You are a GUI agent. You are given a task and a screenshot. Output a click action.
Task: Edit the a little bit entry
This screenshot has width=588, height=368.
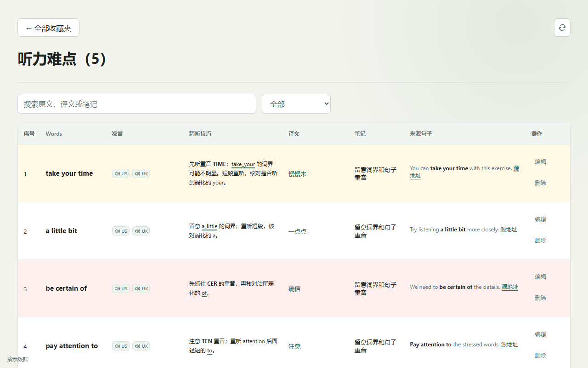pyautogui.click(x=540, y=219)
